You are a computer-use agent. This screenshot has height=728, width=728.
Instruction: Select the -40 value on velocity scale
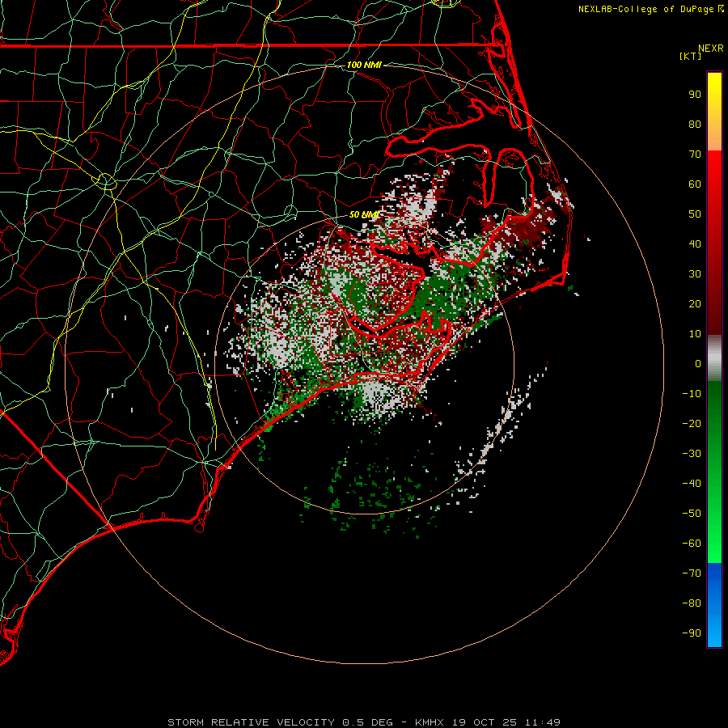(692, 484)
